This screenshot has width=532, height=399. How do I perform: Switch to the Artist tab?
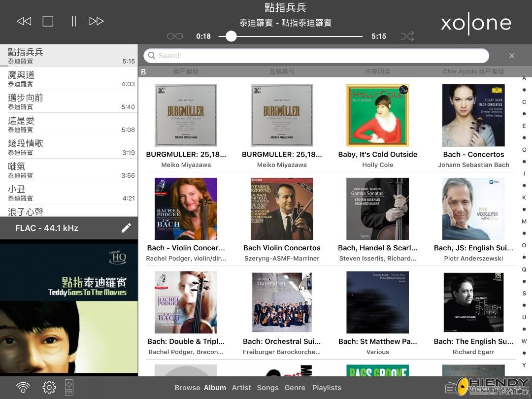pos(241,388)
